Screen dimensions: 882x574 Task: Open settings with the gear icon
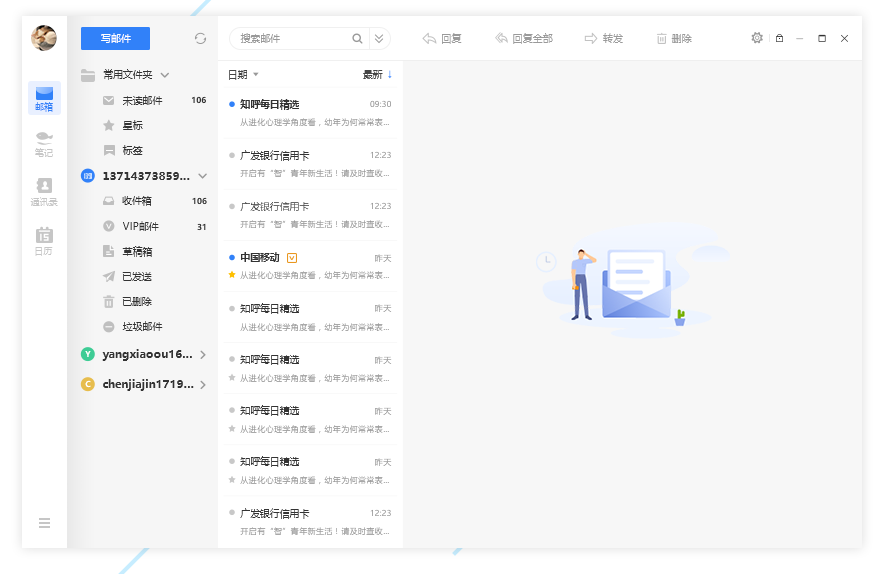coord(757,38)
